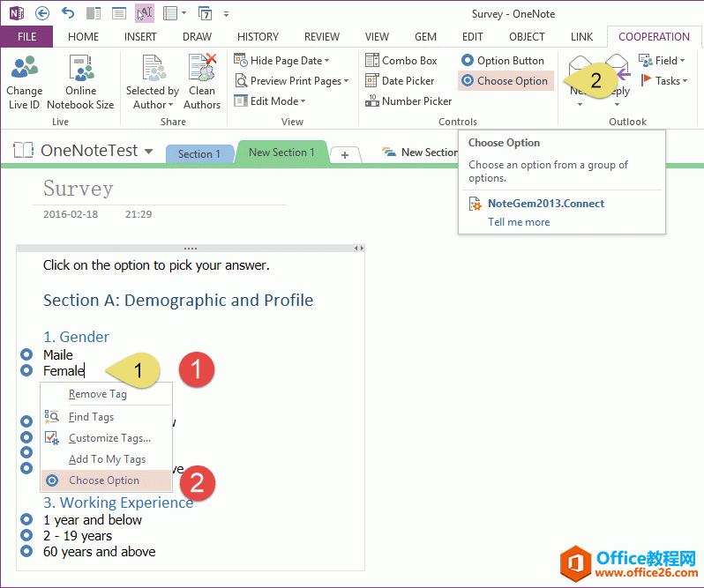This screenshot has height=588, width=704.
Task: Open the COOPERATION ribbon tab
Action: [654, 37]
